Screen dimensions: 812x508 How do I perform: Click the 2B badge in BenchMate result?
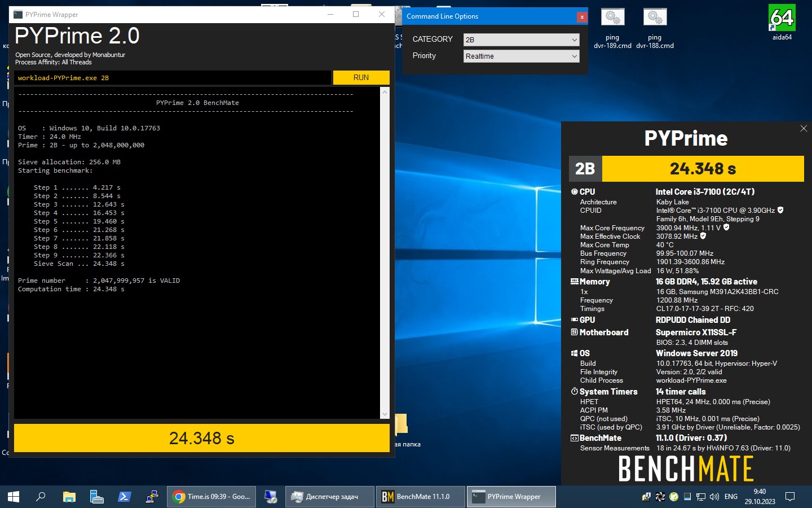(585, 169)
